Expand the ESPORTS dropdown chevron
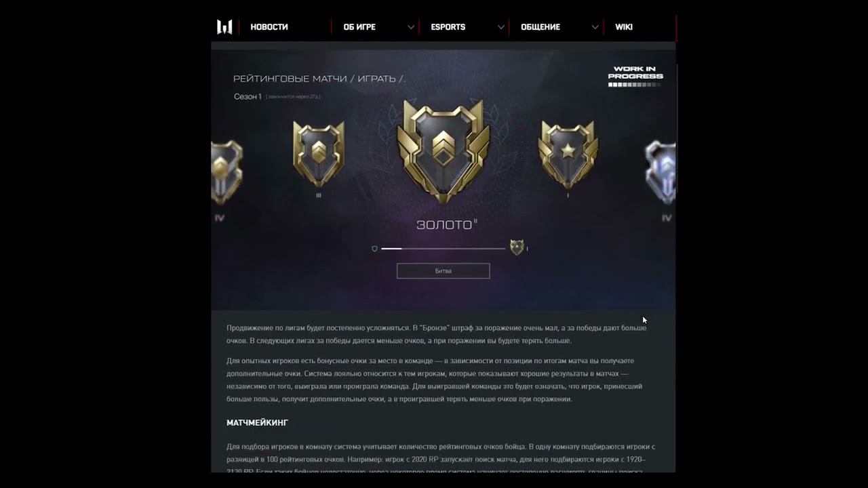The height and width of the screenshot is (488, 868). (501, 27)
